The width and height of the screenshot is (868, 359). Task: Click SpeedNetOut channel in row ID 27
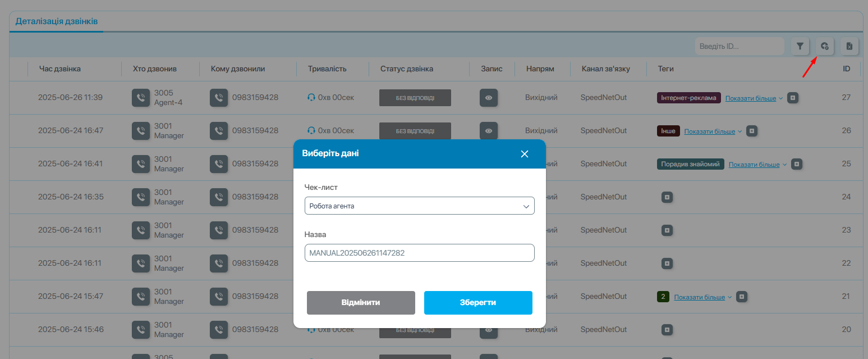[604, 98]
